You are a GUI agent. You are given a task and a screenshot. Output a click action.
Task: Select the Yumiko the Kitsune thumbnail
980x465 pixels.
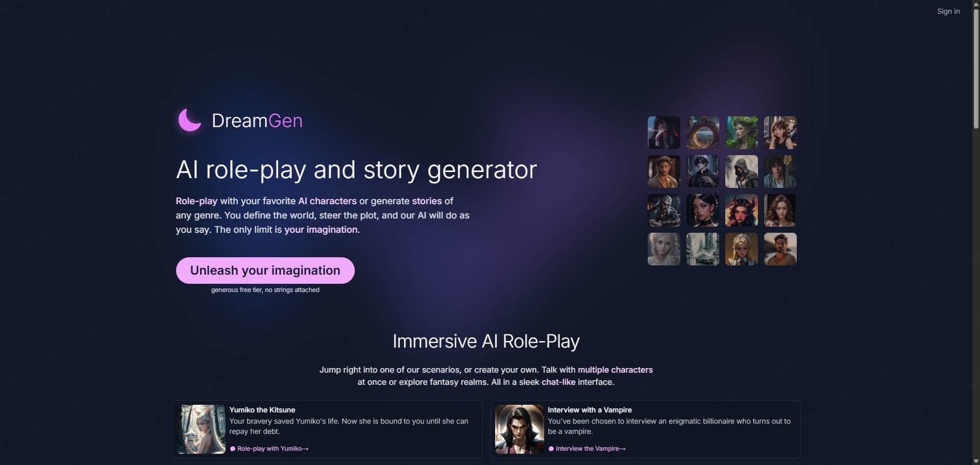click(x=201, y=429)
